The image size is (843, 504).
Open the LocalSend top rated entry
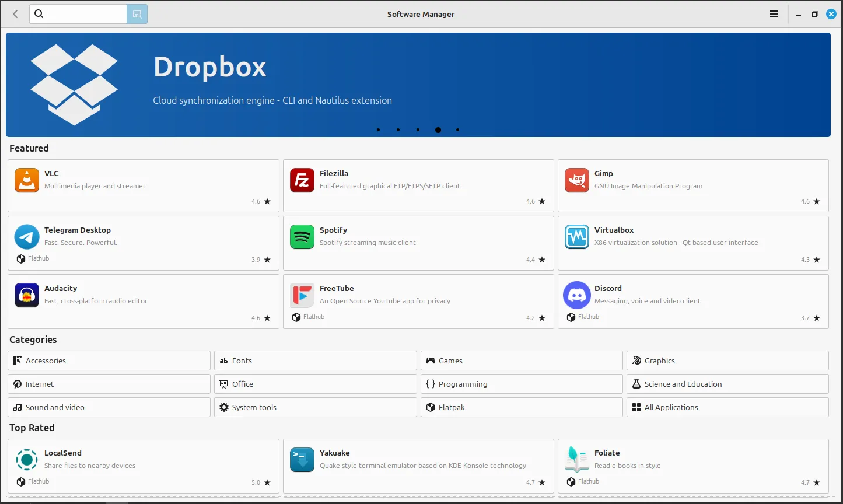[143, 466]
